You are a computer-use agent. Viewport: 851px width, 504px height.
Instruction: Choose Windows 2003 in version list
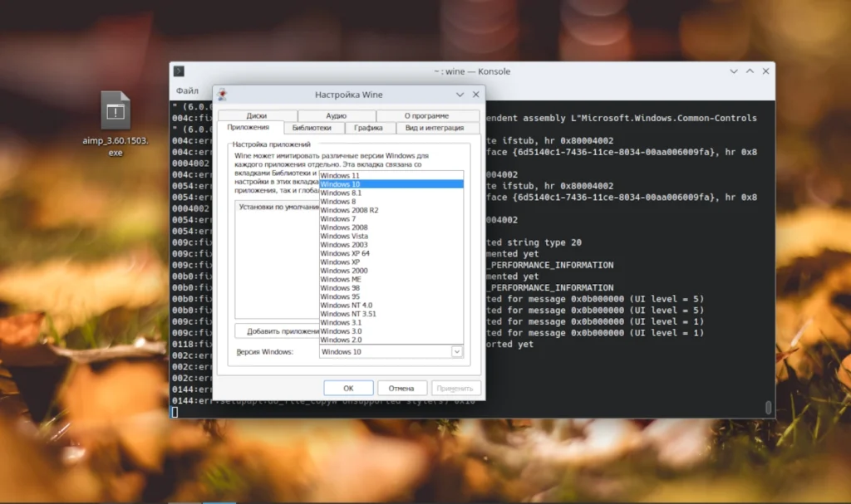(x=391, y=245)
